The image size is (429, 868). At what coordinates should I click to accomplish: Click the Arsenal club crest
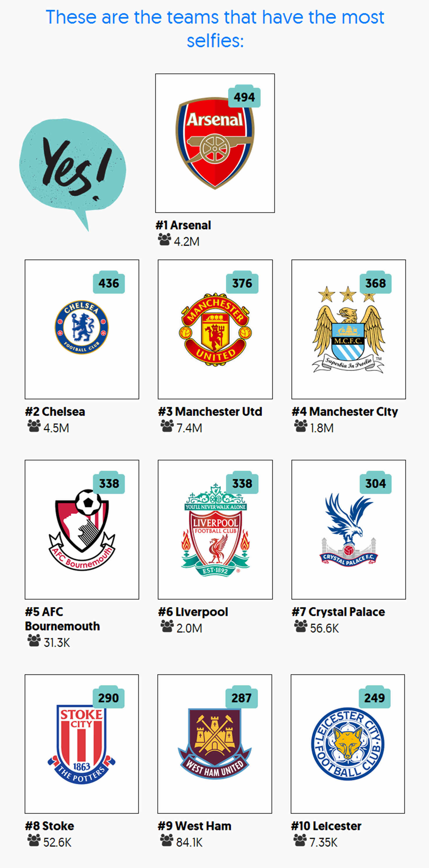click(215, 143)
